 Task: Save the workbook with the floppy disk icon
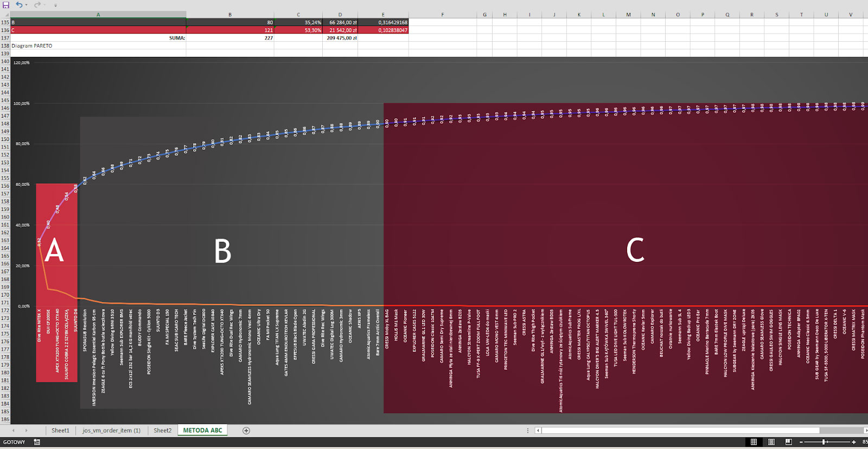point(6,4)
